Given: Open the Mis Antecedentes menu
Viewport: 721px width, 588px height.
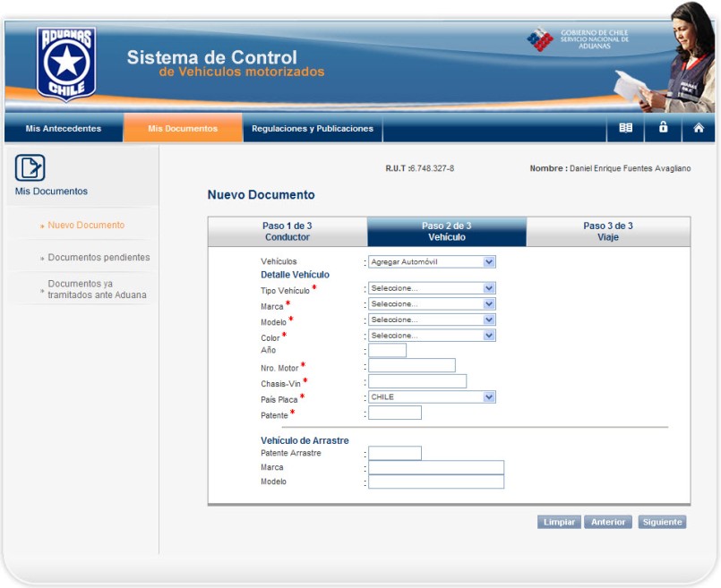Looking at the screenshot, I should click(64, 128).
